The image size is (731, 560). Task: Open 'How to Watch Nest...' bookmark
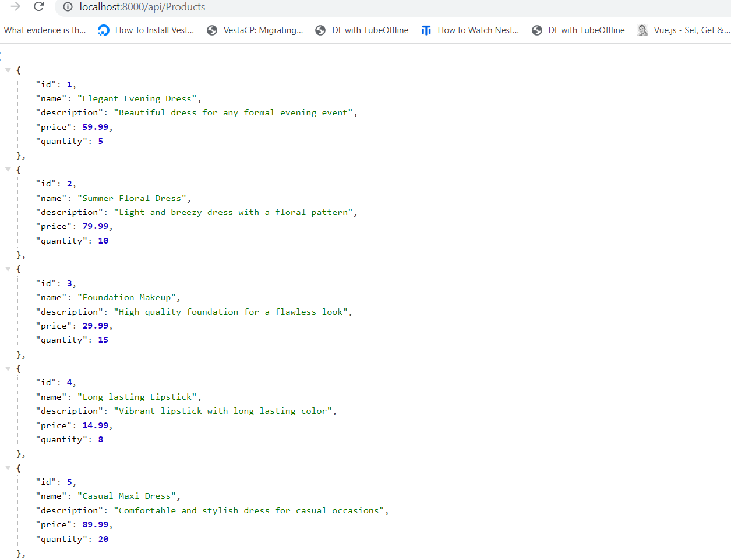pos(470,30)
